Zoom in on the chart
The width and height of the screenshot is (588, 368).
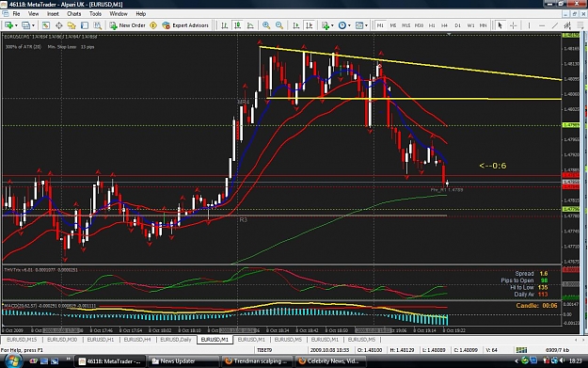266,25
